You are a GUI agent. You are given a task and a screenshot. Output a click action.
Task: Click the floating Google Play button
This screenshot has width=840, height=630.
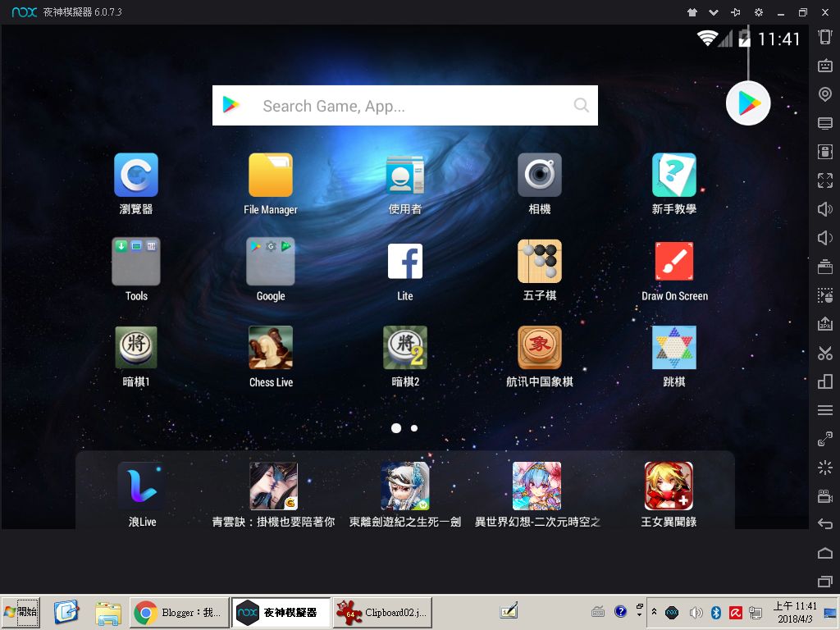(748, 103)
